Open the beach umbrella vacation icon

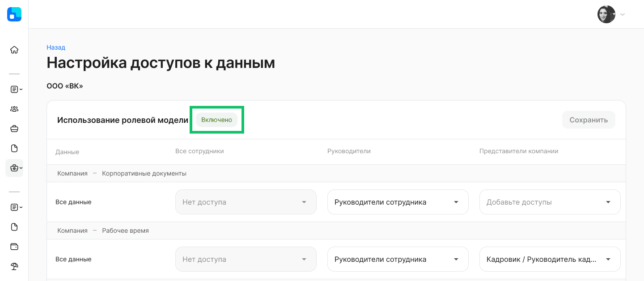14,266
